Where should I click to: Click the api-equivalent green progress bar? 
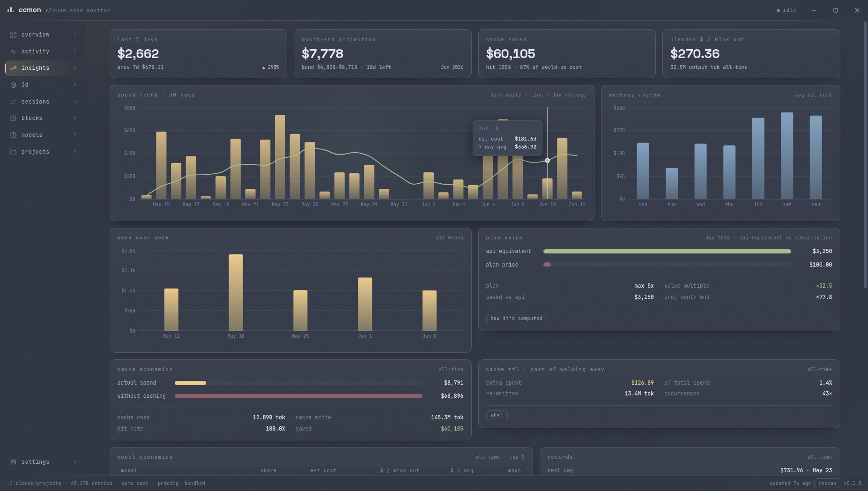(x=667, y=252)
